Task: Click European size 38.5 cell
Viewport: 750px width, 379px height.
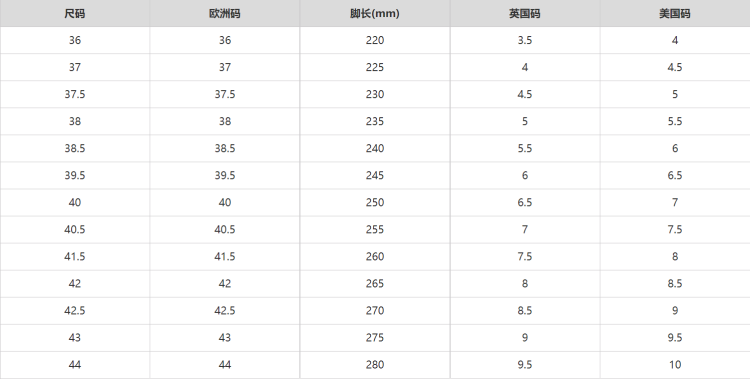Action: tap(225, 148)
